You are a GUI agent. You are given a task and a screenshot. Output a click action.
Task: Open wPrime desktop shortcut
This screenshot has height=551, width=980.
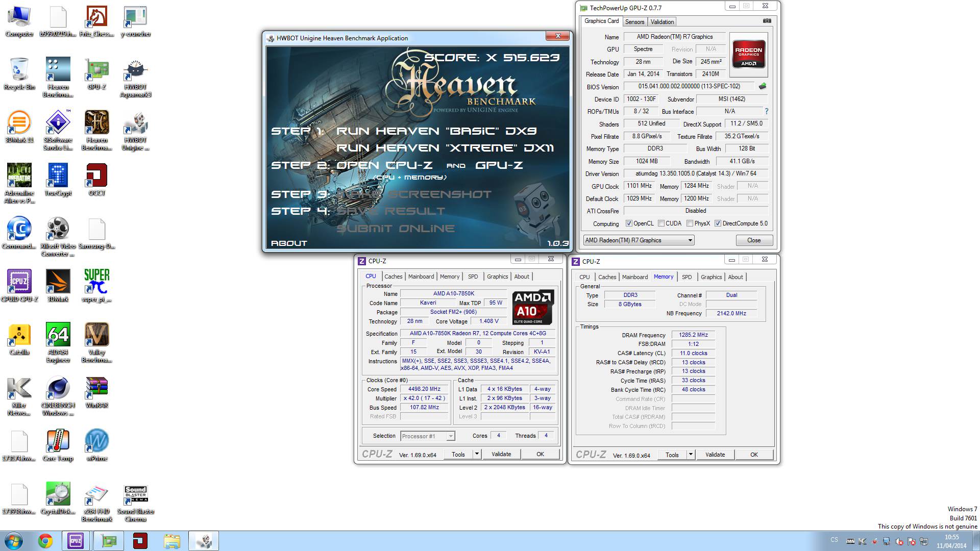point(97,445)
